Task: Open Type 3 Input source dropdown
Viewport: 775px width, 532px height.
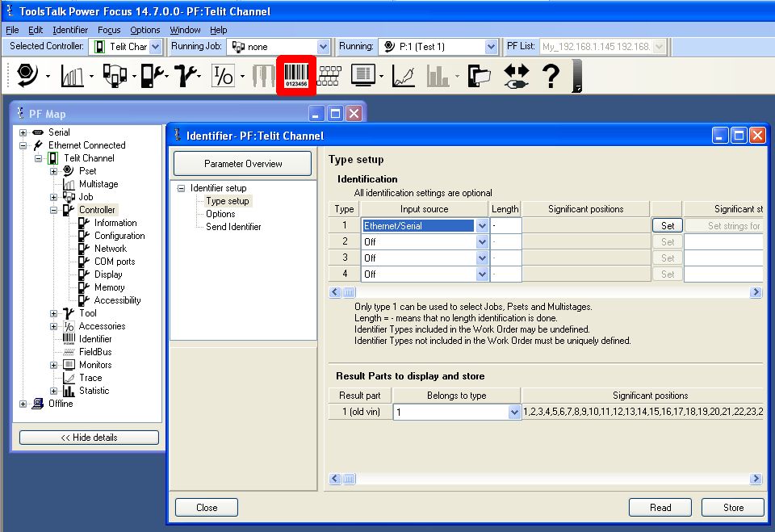Action: (x=482, y=258)
